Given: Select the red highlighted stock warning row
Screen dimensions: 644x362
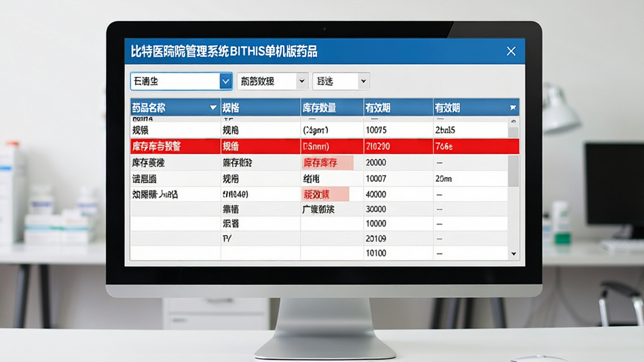Looking at the screenshot, I should (325, 146).
